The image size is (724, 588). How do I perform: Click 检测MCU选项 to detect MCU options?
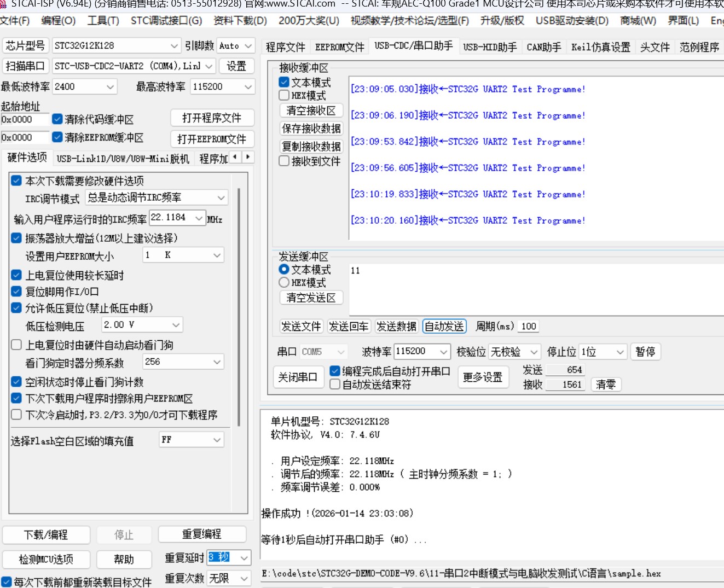point(46,559)
